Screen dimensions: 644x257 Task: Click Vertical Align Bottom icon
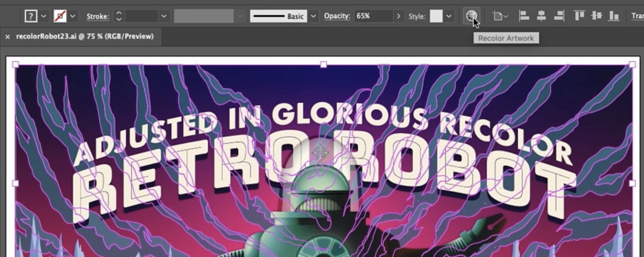(614, 16)
